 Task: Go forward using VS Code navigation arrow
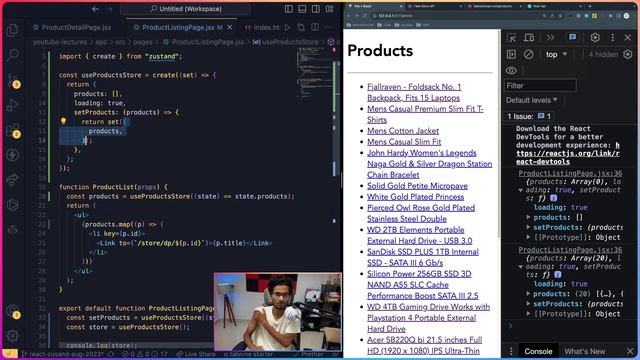point(109,9)
